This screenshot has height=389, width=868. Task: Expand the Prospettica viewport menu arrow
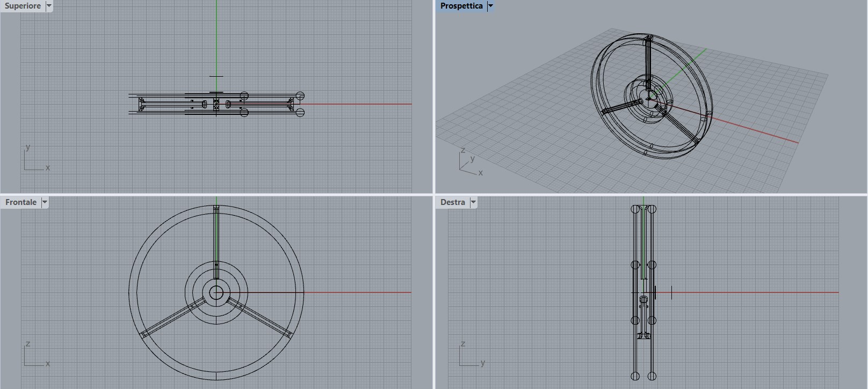[x=490, y=6]
